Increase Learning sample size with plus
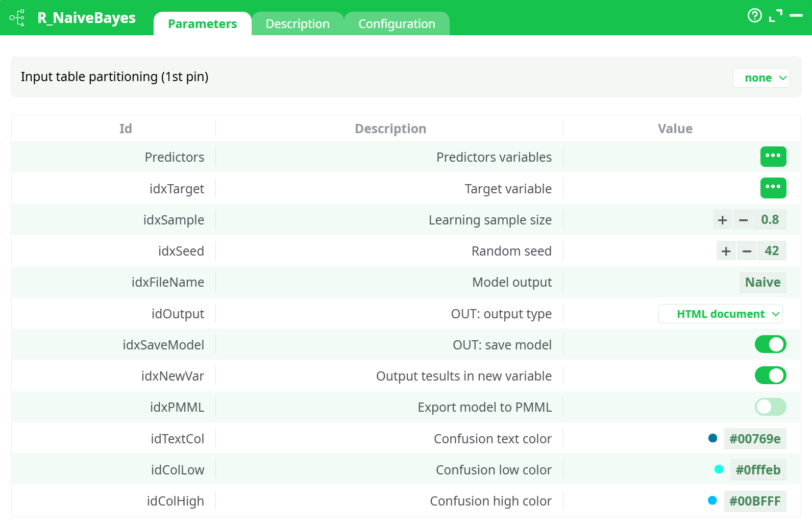The height and width of the screenshot is (528, 812). (x=722, y=220)
